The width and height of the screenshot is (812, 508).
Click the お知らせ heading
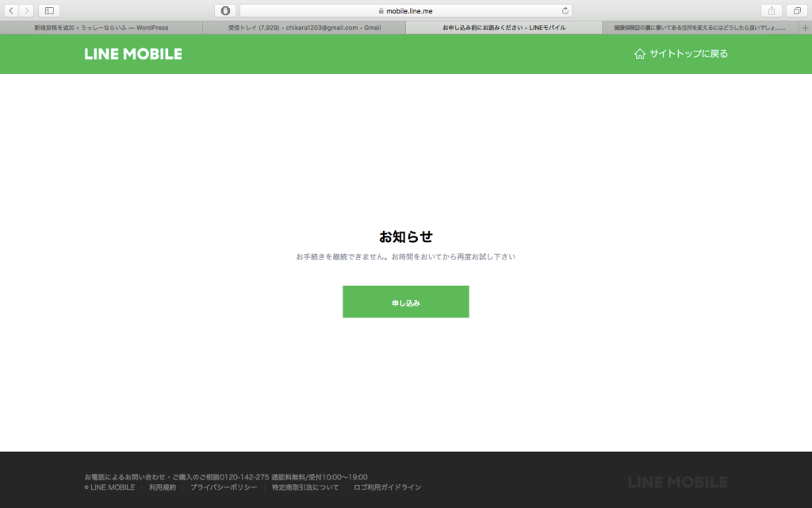[x=406, y=237]
